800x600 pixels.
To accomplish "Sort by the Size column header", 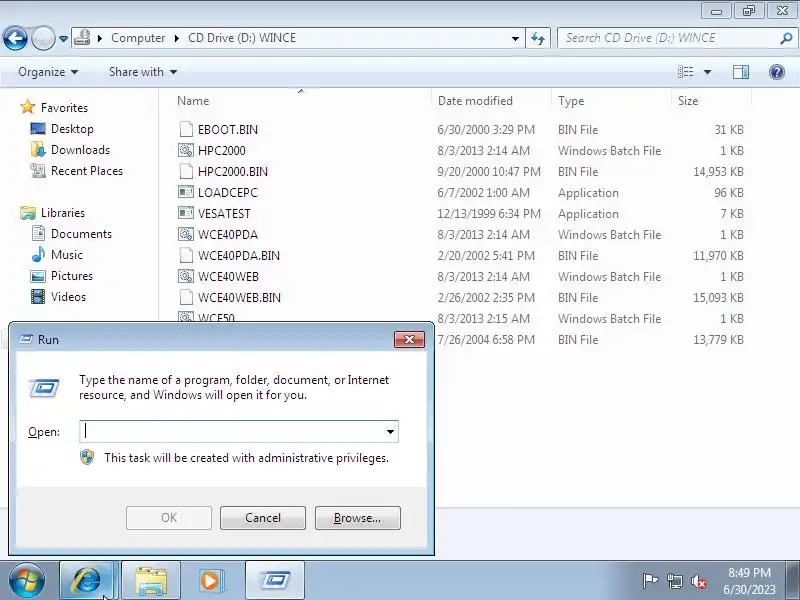I will (688, 101).
